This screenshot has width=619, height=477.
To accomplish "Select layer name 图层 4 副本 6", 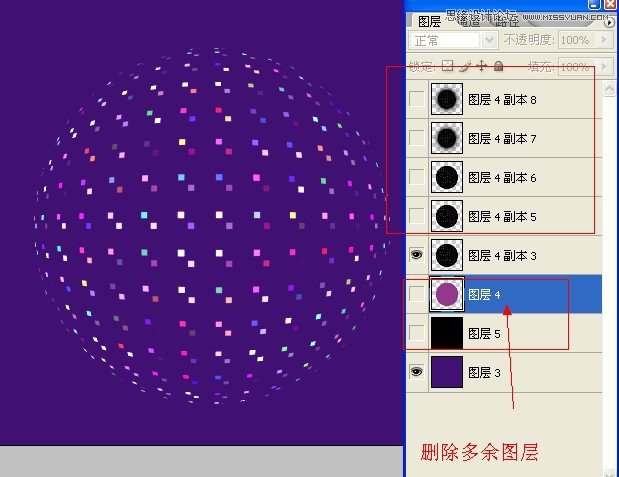I will (x=502, y=178).
